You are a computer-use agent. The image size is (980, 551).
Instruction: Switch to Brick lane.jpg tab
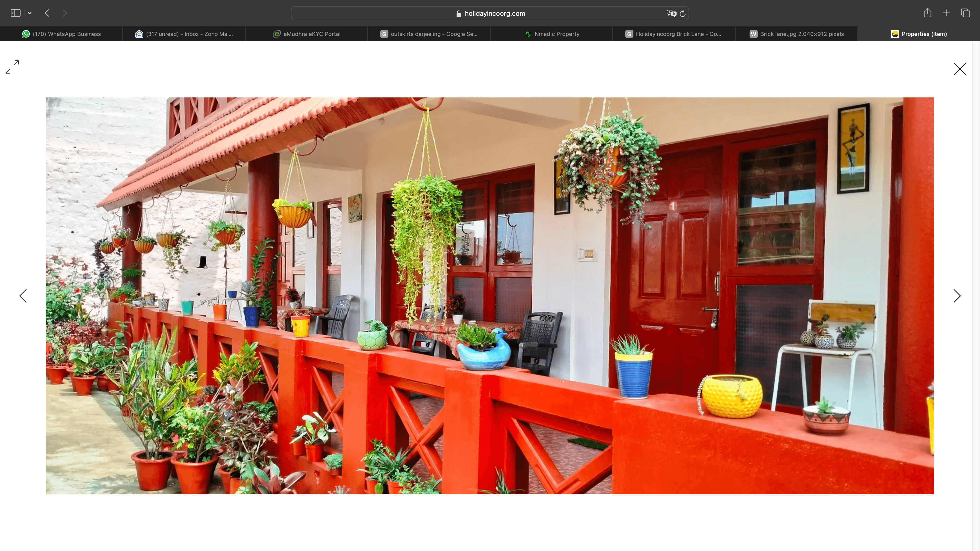[797, 34]
